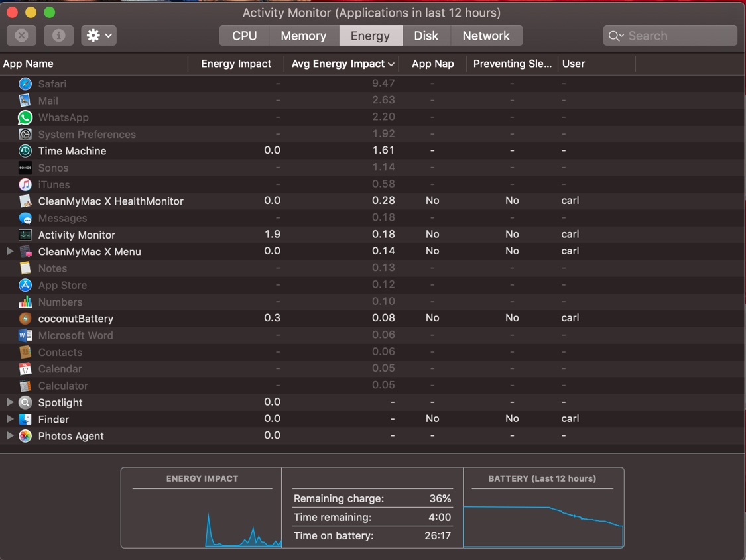Expand the CleanMyMac X Menu row

(10, 251)
